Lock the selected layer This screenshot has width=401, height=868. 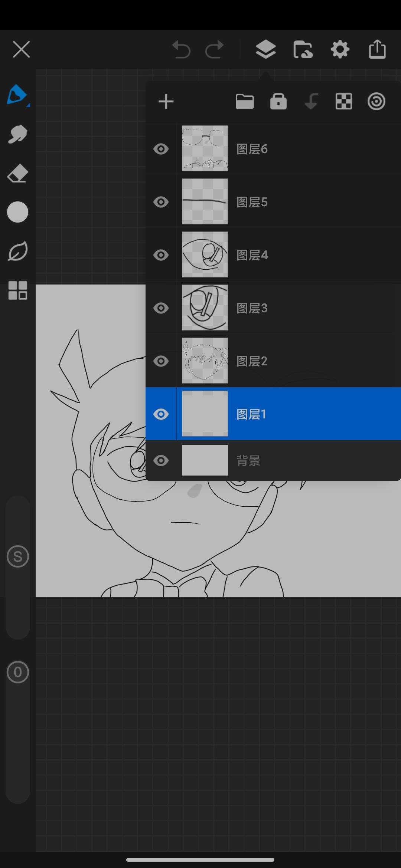[x=278, y=102]
